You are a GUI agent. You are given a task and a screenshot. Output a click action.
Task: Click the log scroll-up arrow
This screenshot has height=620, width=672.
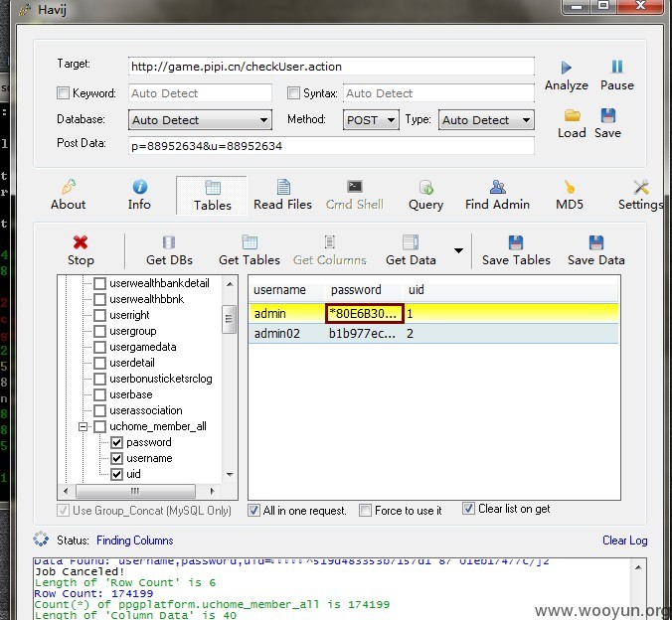point(638,567)
